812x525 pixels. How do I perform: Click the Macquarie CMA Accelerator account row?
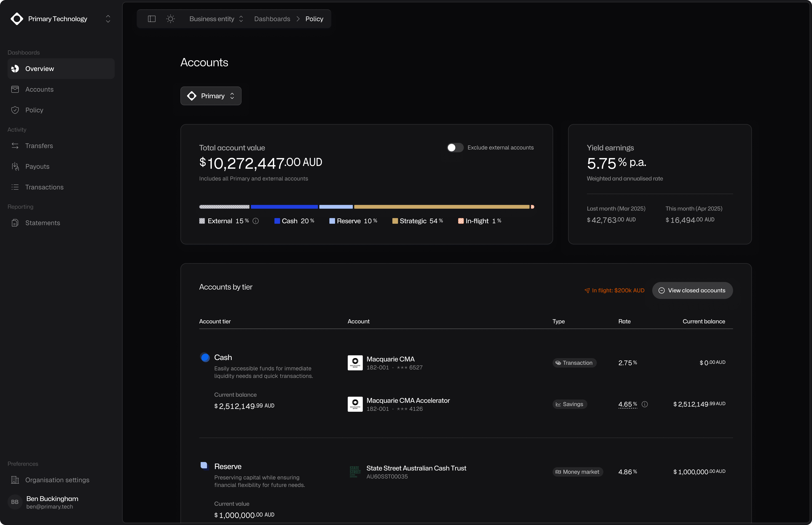pos(408,404)
